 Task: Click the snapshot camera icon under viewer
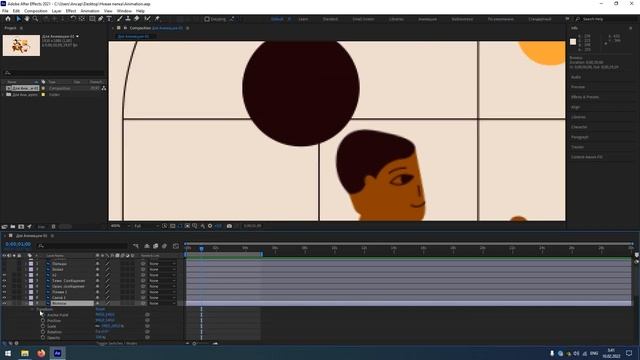229,226
